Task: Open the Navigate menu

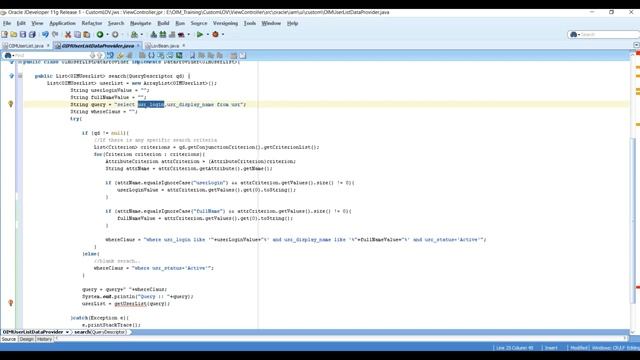Action: pos(140,23)
